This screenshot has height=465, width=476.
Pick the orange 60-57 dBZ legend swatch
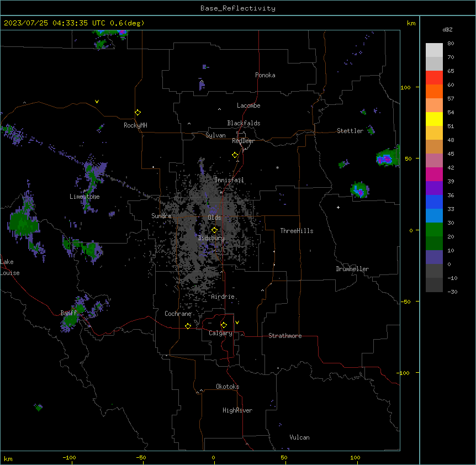(434, 91)
